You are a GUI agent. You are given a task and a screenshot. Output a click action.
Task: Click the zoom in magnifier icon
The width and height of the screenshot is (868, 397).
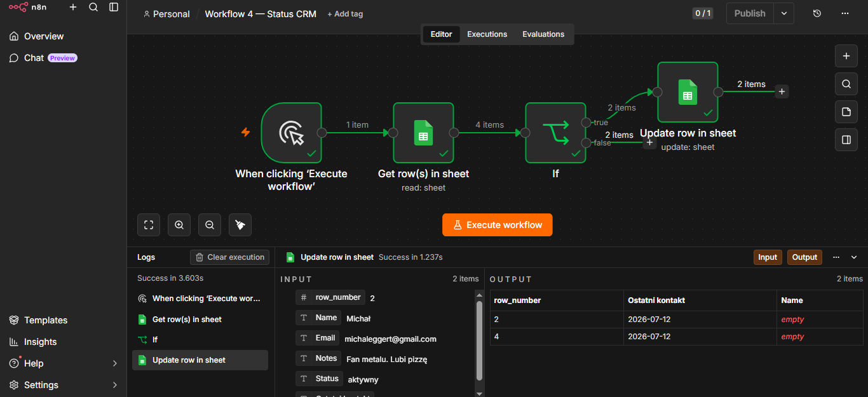coord(179,225)
